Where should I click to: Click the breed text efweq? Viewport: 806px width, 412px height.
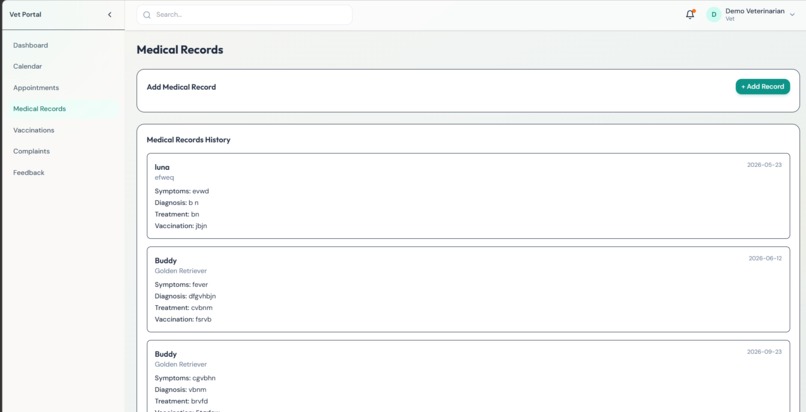click(x=164, y=178)
